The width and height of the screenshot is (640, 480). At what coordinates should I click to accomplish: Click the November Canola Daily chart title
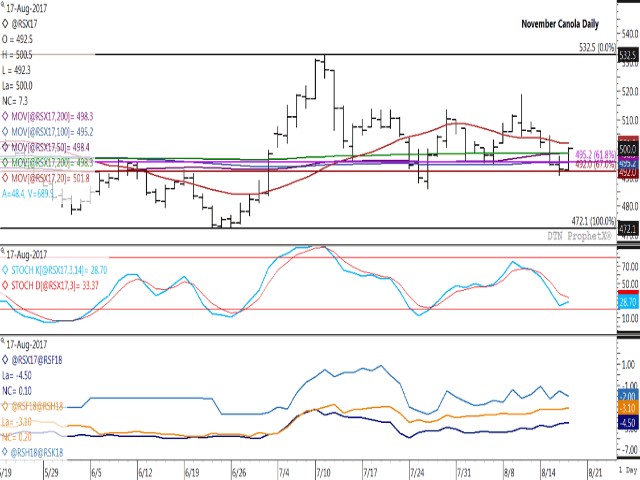pos(560,24)
